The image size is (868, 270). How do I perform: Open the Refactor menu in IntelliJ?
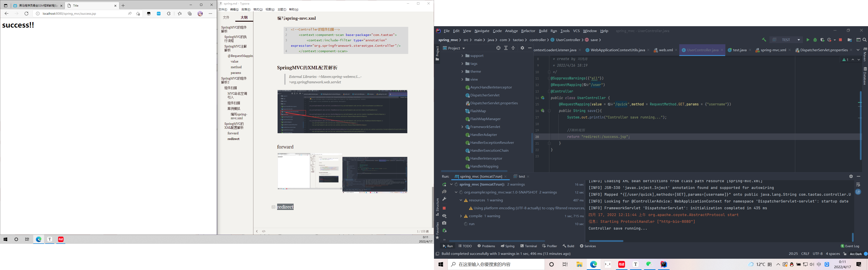coord(528,31)
